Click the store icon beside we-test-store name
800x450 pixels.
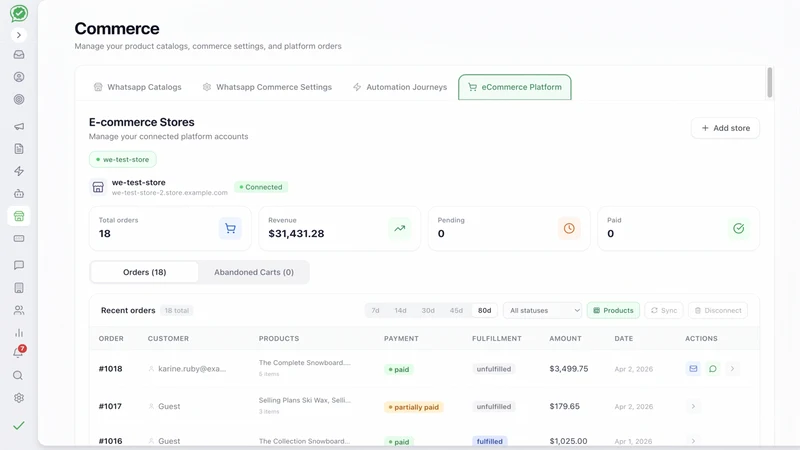point(98,187)
